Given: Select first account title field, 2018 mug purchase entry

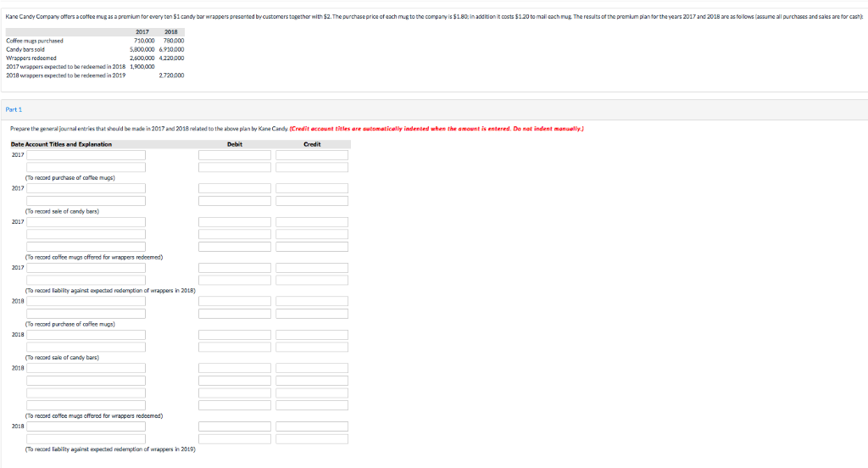Looking at the screenshot, I should click(x=86, y=301).
